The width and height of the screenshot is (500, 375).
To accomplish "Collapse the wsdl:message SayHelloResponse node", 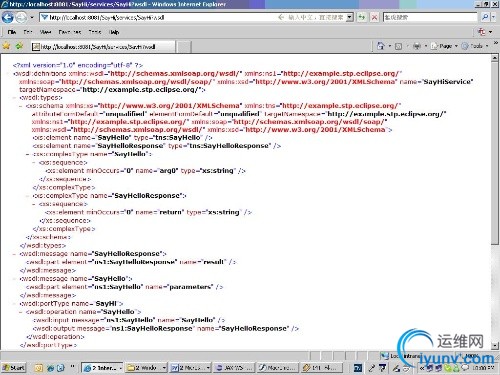I will coord(14,254).
